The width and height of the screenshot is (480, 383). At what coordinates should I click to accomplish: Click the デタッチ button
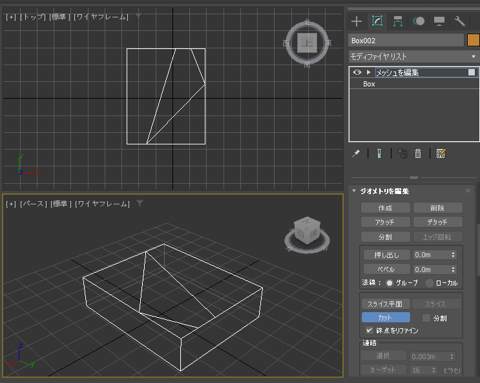(x=438, y=222)
